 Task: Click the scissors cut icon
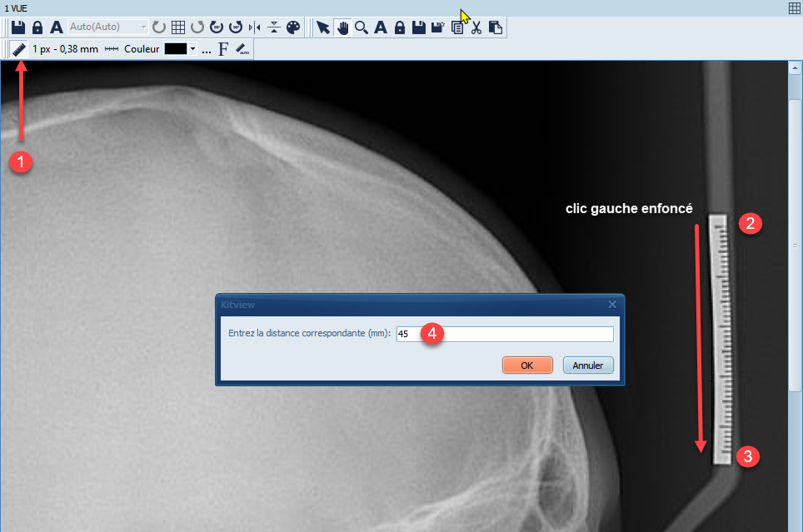(x=476, y=27)
